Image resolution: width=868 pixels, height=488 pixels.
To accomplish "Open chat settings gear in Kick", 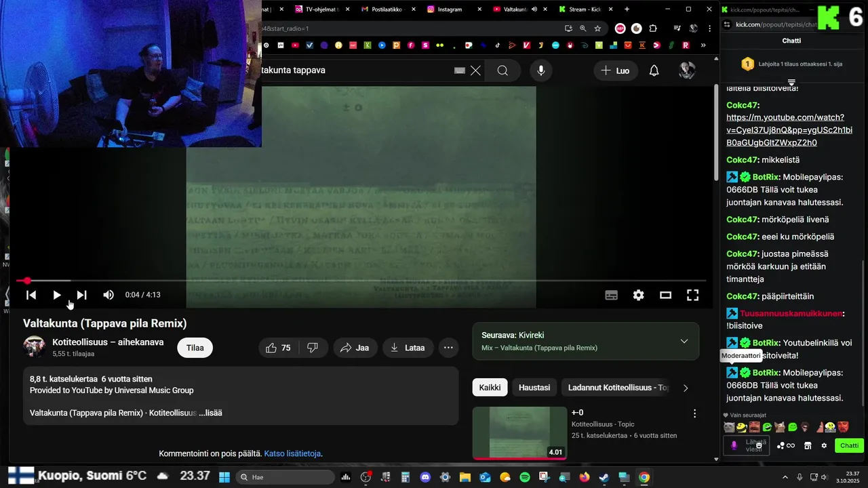I will click(824, 445).
